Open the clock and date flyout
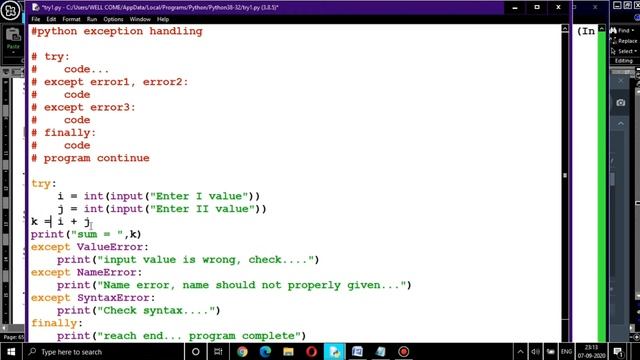This screenshot has width=640, height=360. (x=591, y=351)
